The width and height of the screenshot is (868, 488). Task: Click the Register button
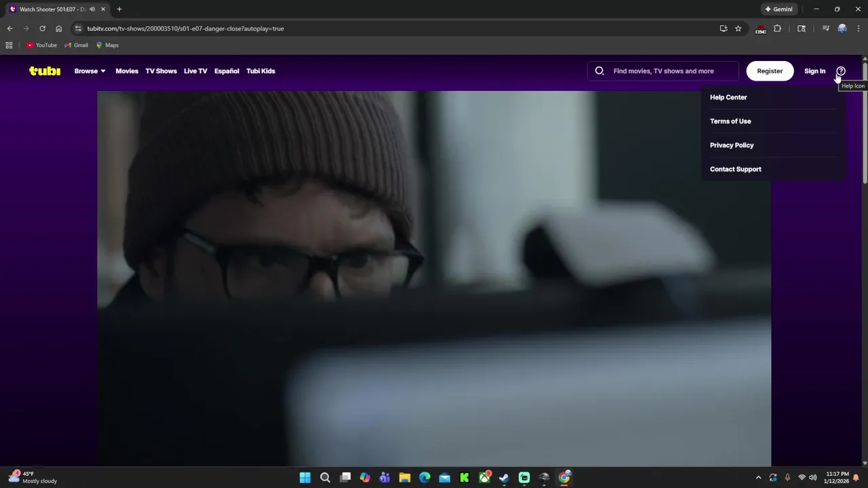pyautogui.click(x=770, y=70)
